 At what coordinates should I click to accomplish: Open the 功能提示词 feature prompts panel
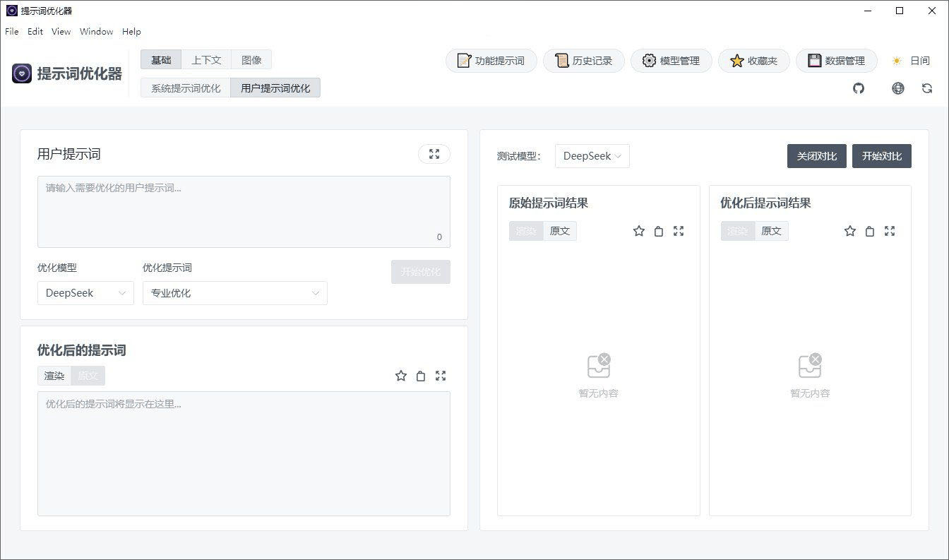click(491, 61)
